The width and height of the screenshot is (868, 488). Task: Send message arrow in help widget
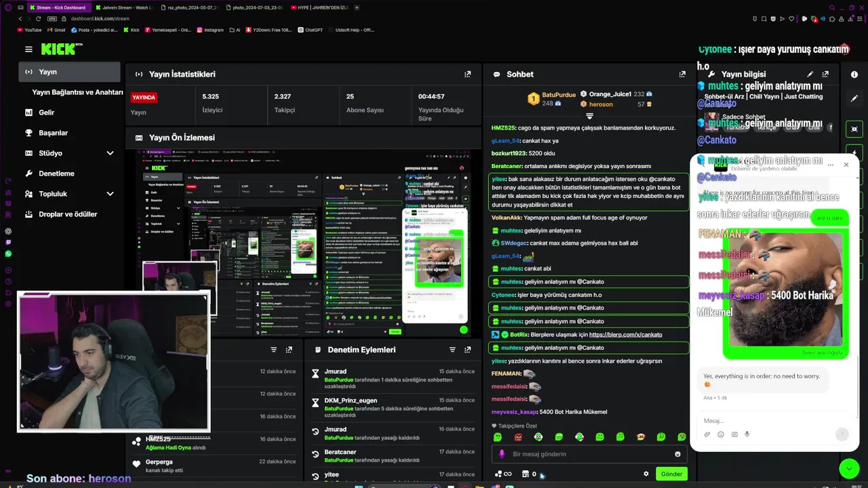842,434
